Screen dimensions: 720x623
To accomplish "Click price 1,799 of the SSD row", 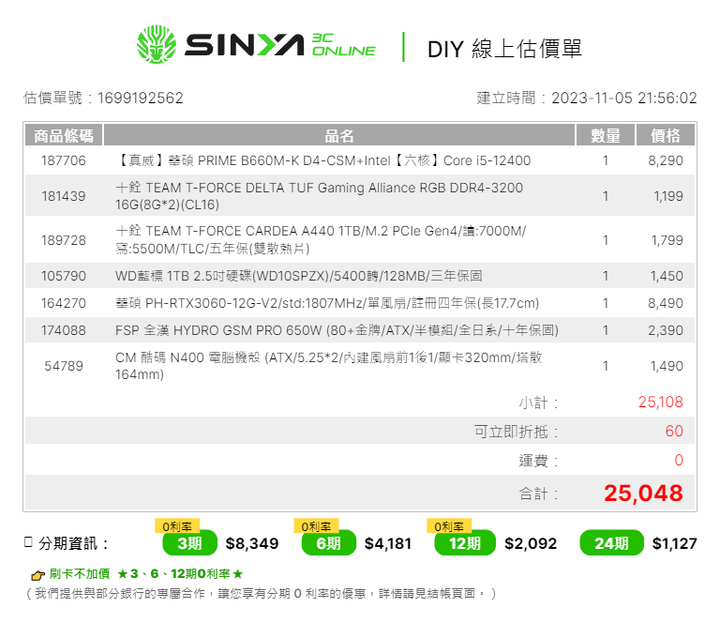I will pos(667,240).
